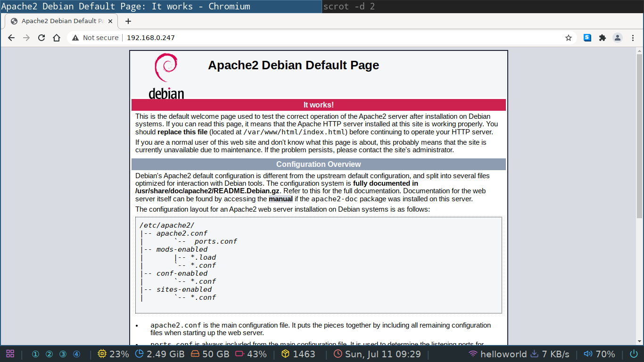Viewport: 644px width, 362px height.
Task: Go back with the back arrow button
Action: pyautogui.click(x=11, y=38)
